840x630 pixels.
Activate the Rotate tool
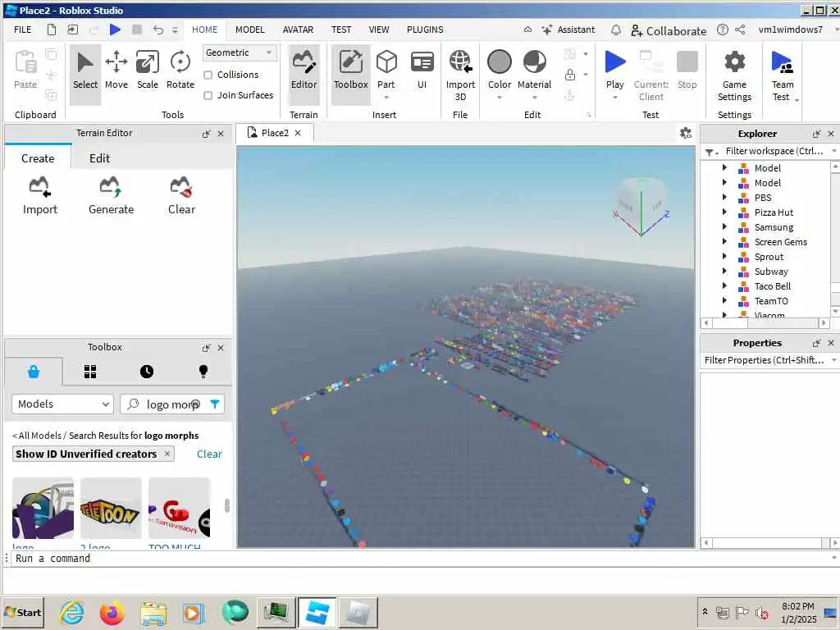pos(180,71)
